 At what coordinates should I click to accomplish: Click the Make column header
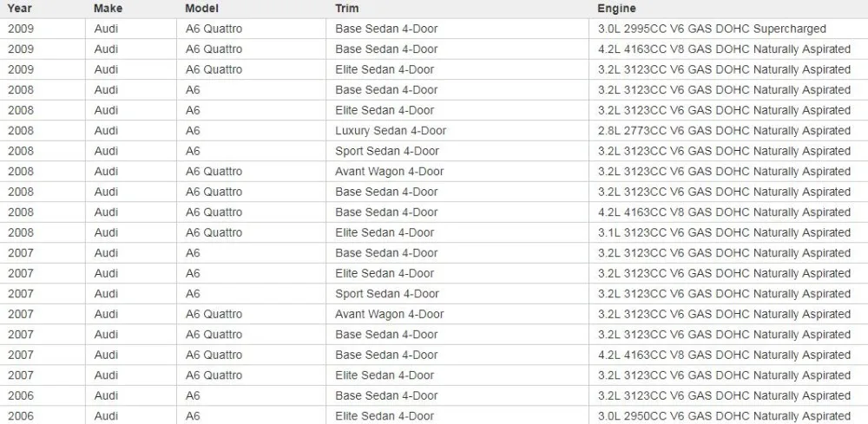[131, 9]
